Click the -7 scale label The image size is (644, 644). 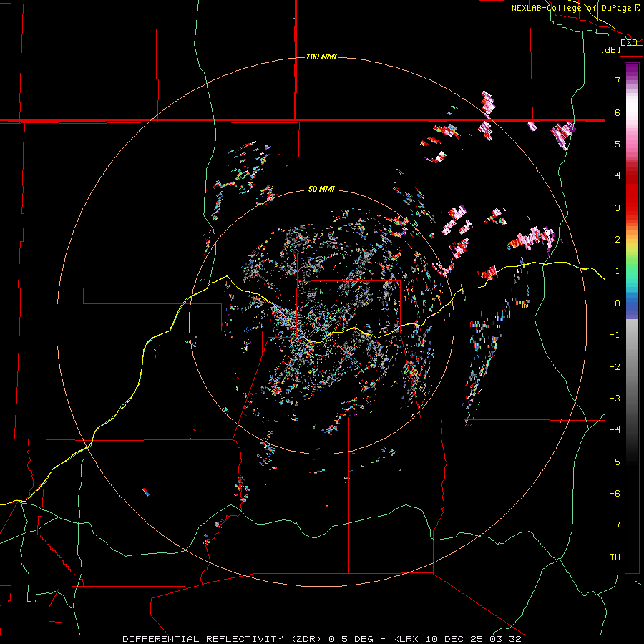click(615, 525)
